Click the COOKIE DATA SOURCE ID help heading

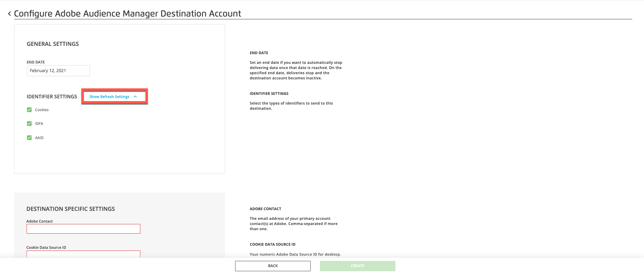click(x=273, y=244)
